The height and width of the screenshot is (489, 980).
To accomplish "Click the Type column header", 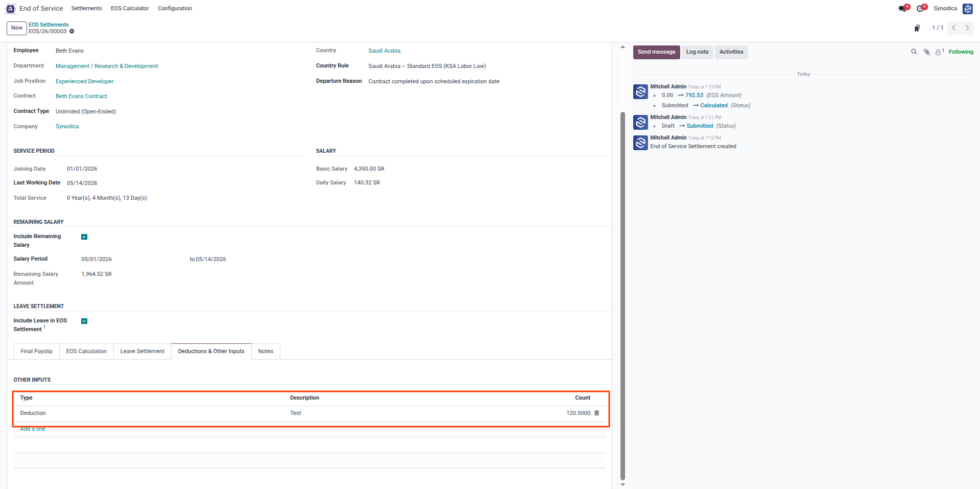I will 26,398.
